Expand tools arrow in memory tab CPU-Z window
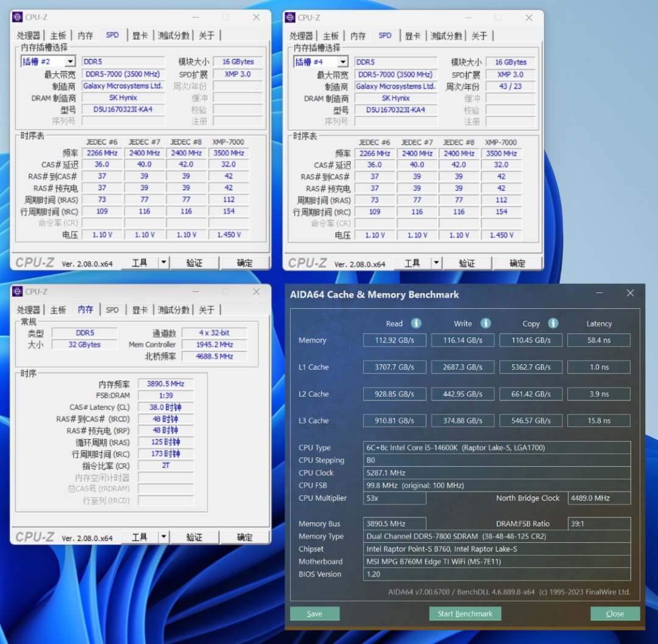This screenshot has height=644, width=658. pos(164,537)
